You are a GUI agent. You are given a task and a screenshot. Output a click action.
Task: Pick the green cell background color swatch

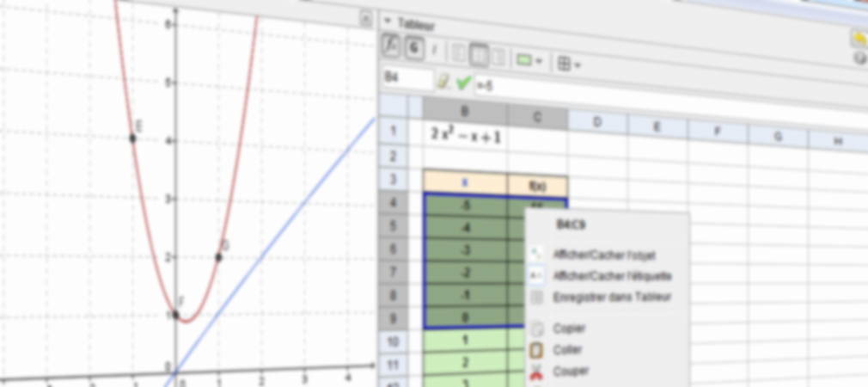(523, 60)
